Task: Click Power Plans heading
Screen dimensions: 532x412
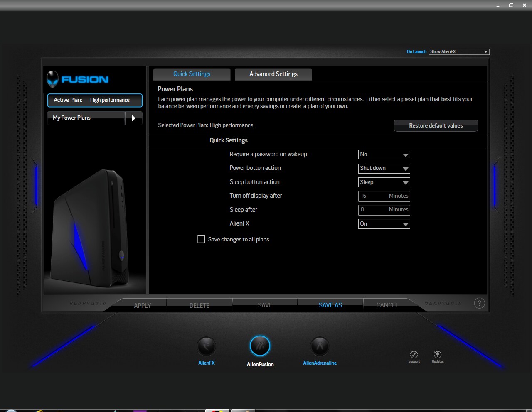Action: point(175,89)
